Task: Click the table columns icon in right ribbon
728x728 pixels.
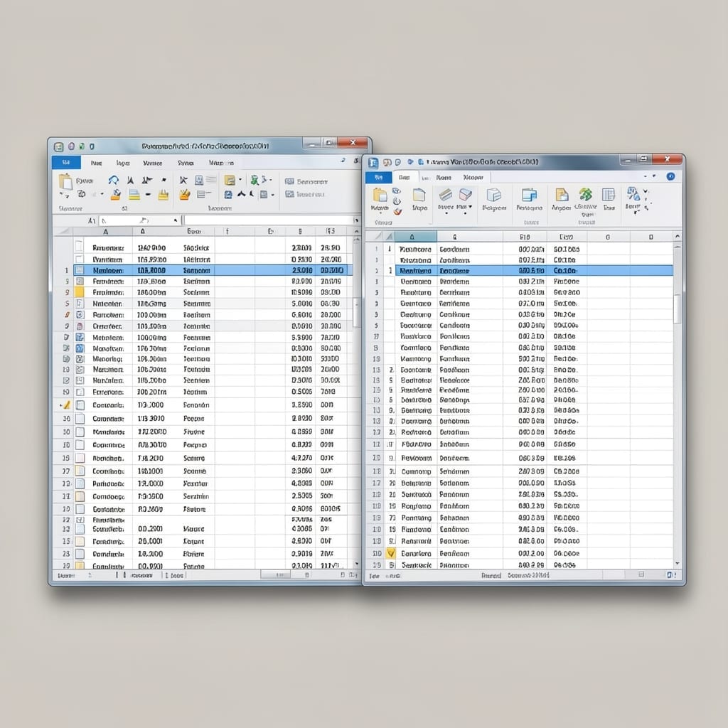Action: (609, 195)
